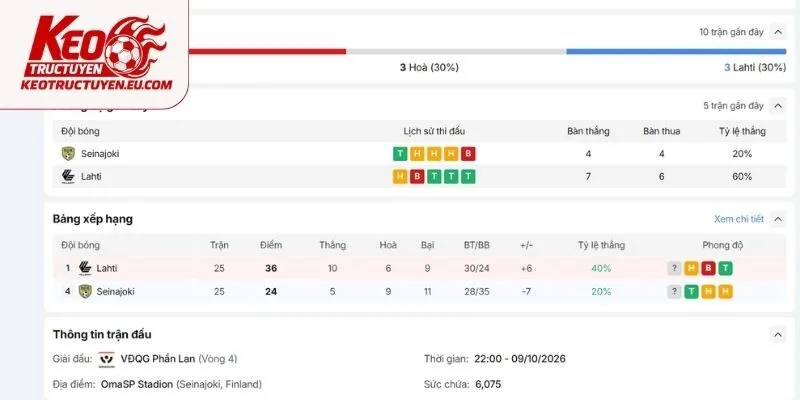The width and height of the screenshot is (800, 400).
Task: Click Lahti's red B badge in match history
Action: click(x=417, y=177)
